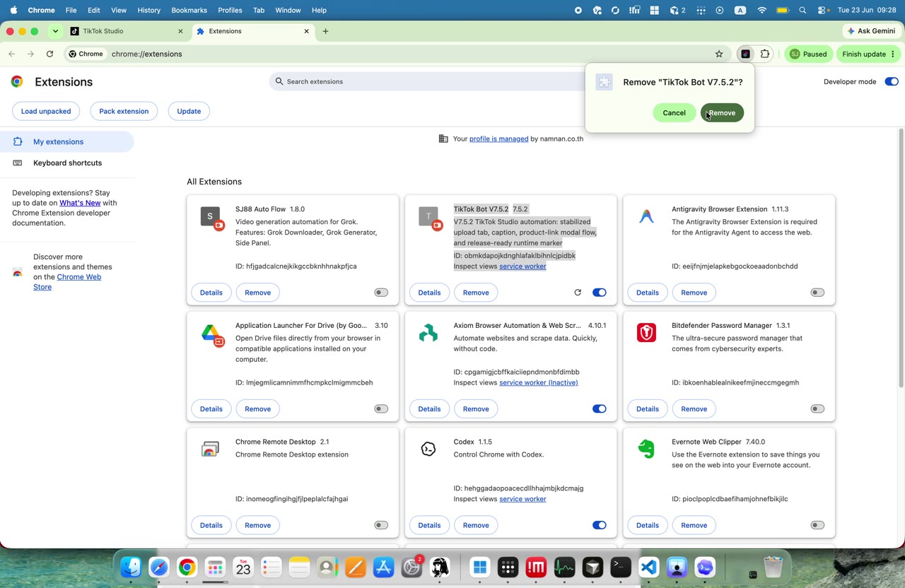Select My extensions in the sidebar
This screenshot has height=588, width=905.
point(66,141)
